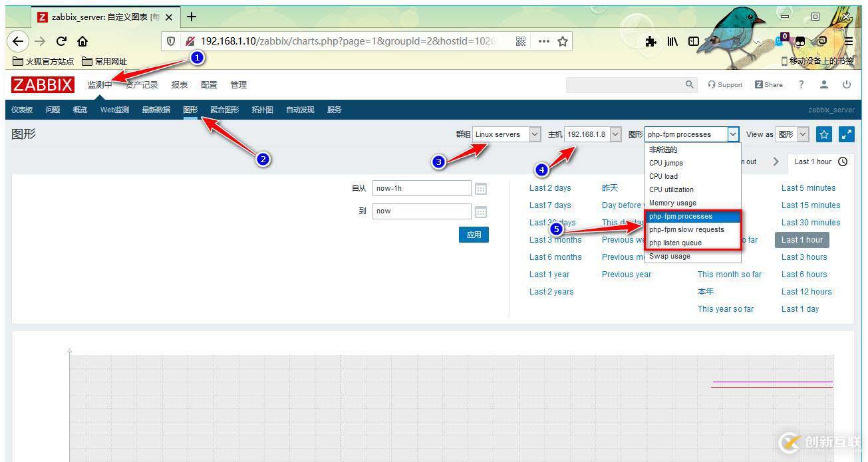Viewport: 868px width, 462px height.
Task: Open the page actions three-dot menu
Action: point(543,41)
